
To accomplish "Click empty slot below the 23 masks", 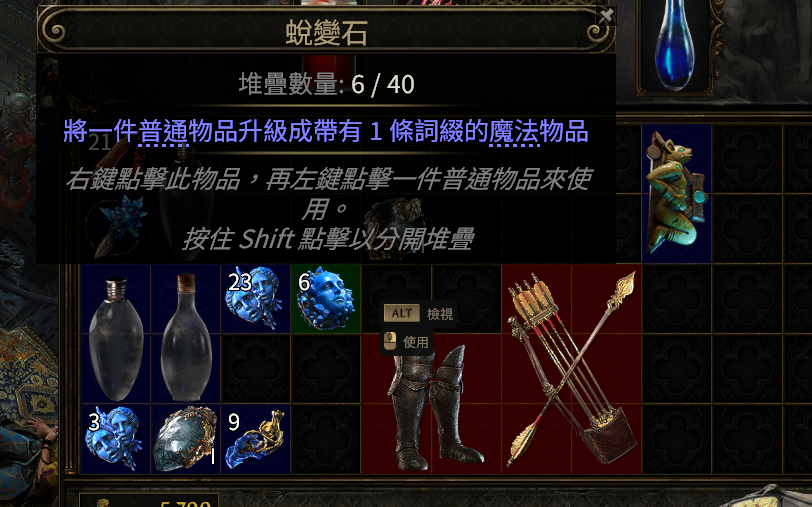I will 255,369.
